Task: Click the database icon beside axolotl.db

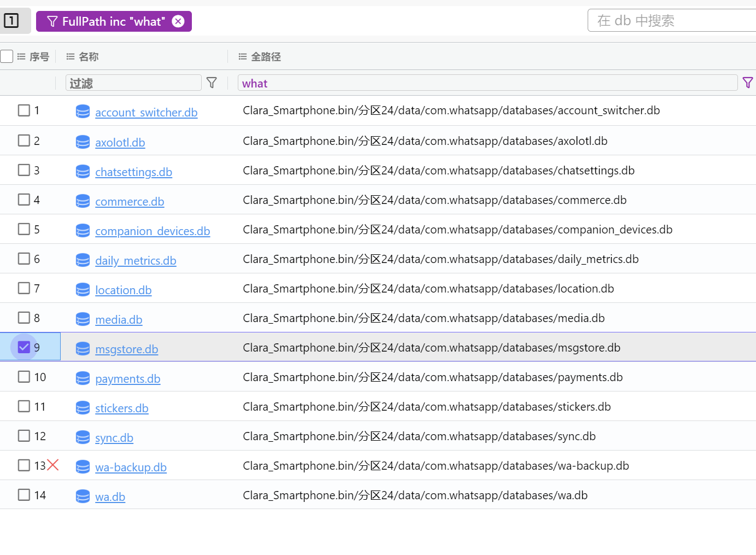Action: click(x=83, y=142)
